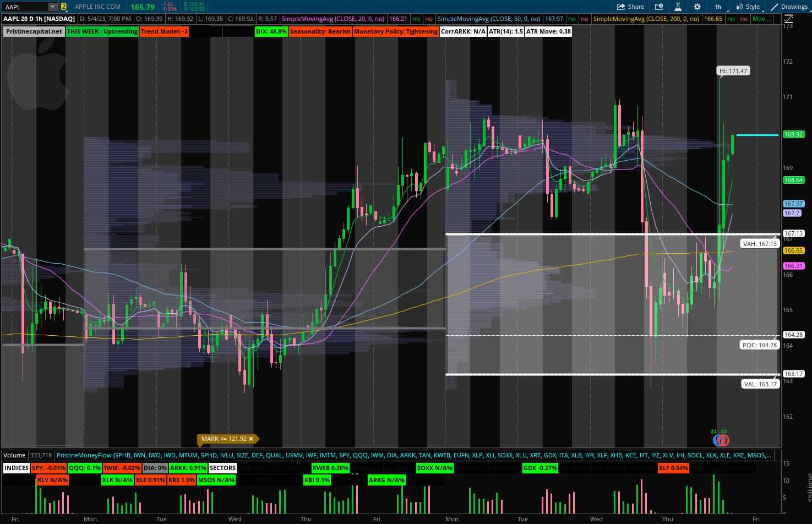Click the KWEB 0.26% label

pyautogui.click(x=331, y=468)
